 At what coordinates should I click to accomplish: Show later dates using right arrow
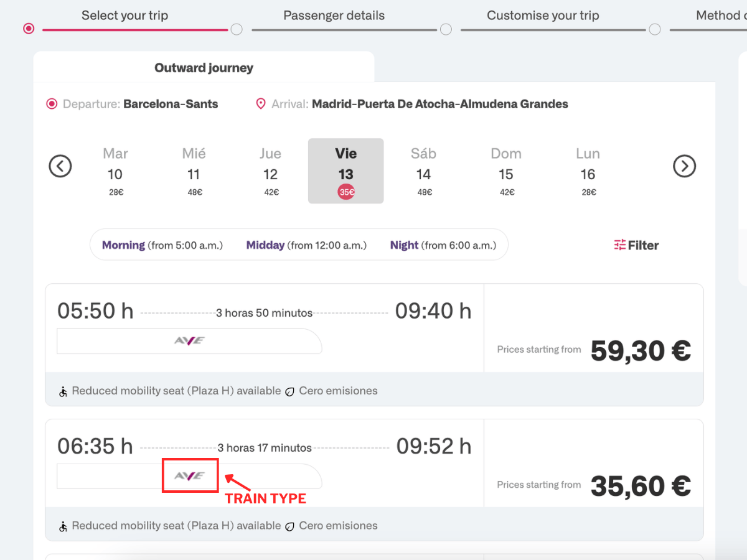point(685,166)
